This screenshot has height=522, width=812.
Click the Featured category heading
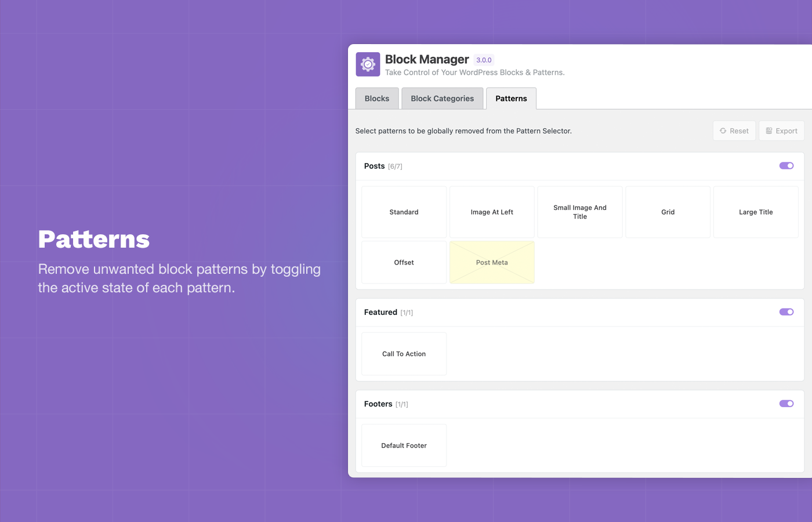[380, 312]
